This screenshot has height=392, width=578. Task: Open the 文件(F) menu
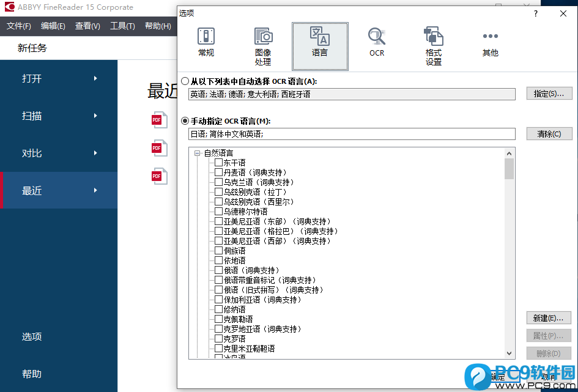click(x=19, y=26)
